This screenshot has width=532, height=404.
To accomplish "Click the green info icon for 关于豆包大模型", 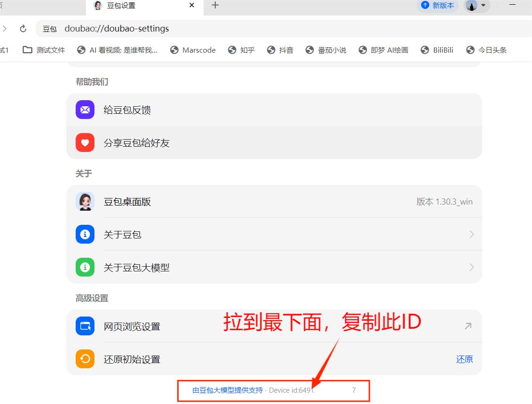I will point(85,267).
